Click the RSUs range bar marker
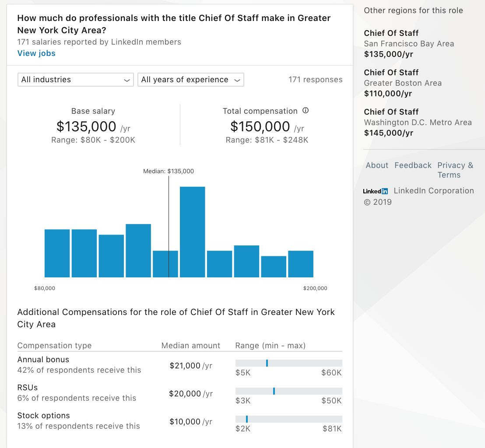Image resolution: width=485 pixels, height=448 pixels. [274, 391]
